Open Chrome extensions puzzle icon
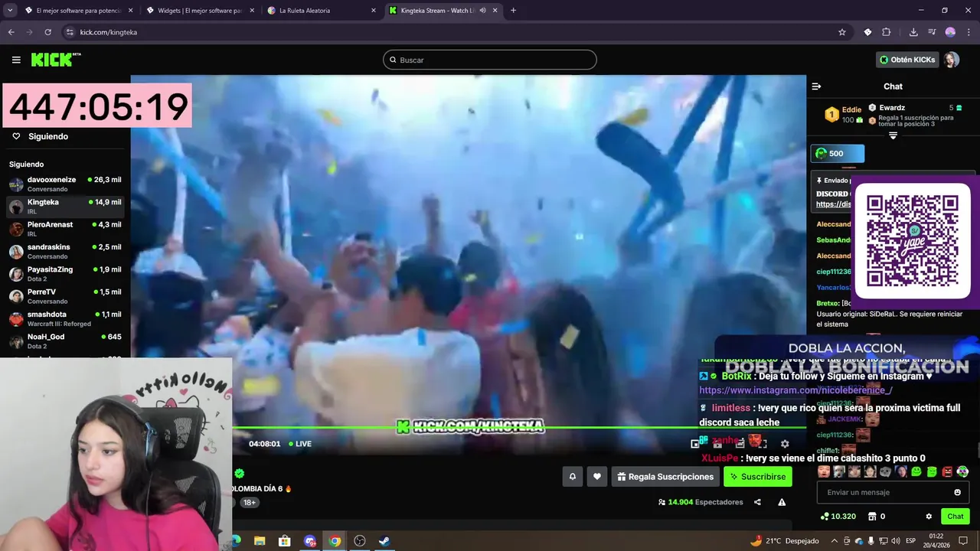Screen dimensions: 980x551 click(887, 32)
